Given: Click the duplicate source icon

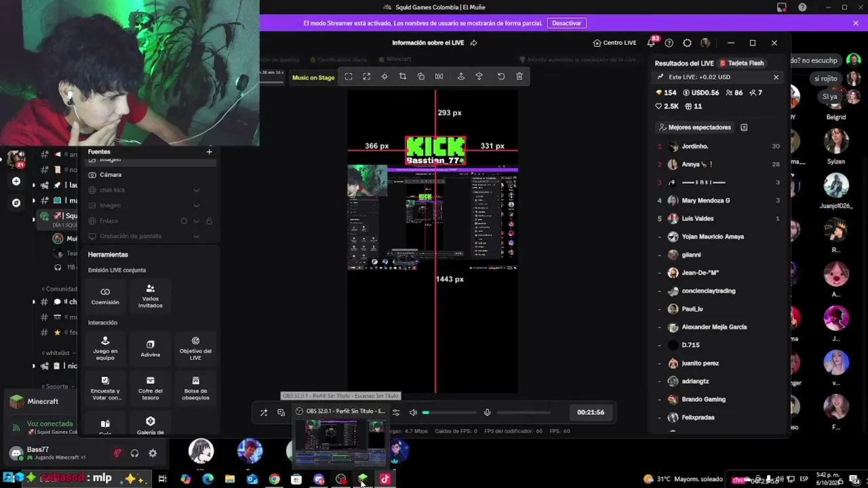Looking at the screenshot, I should point(421,77).
